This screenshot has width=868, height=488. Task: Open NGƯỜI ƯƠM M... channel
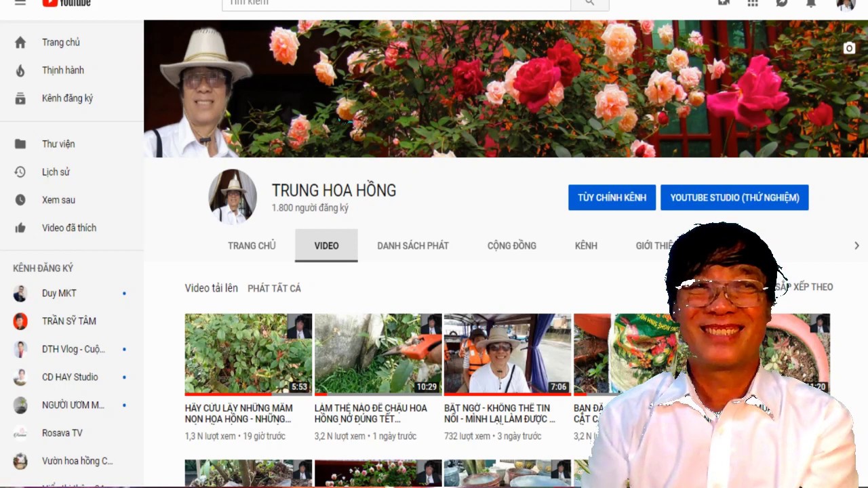pos(72,405)
